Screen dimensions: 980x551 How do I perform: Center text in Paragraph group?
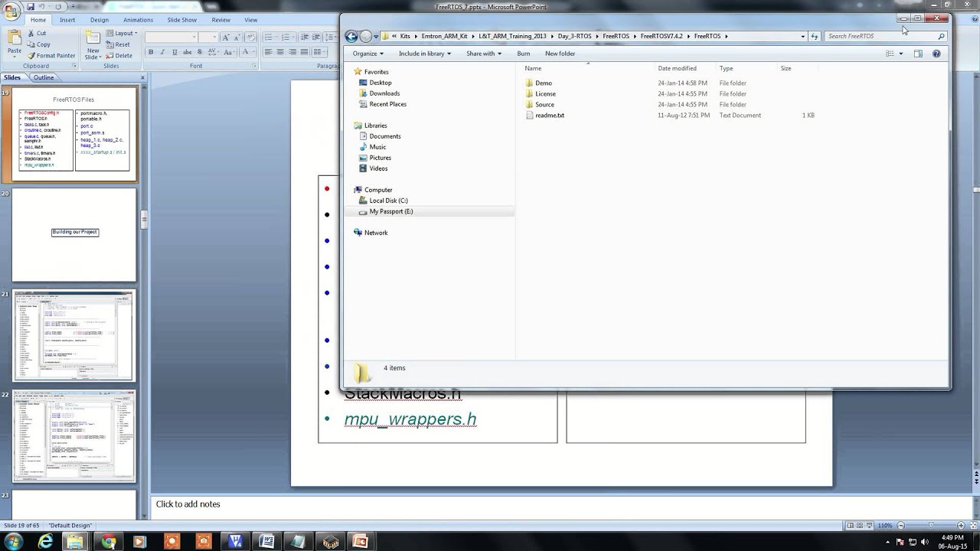point(280,52)
